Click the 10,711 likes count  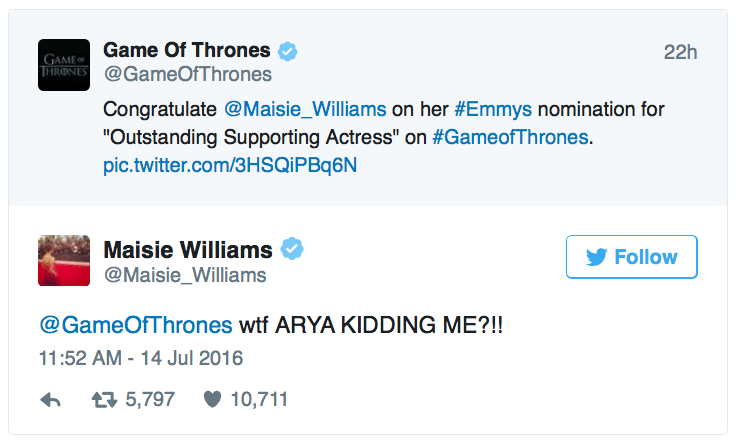pyautogui.click(x=259, y=400)
